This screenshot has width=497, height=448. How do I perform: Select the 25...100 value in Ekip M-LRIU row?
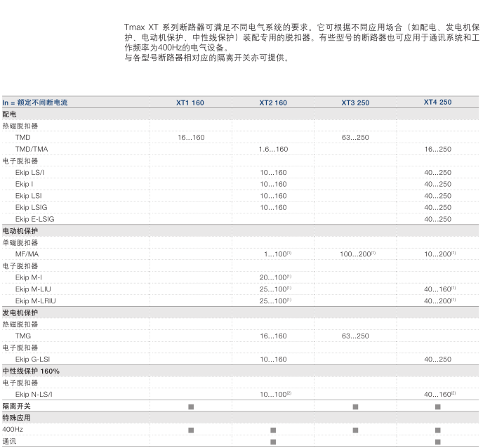(x=275, y=301)
